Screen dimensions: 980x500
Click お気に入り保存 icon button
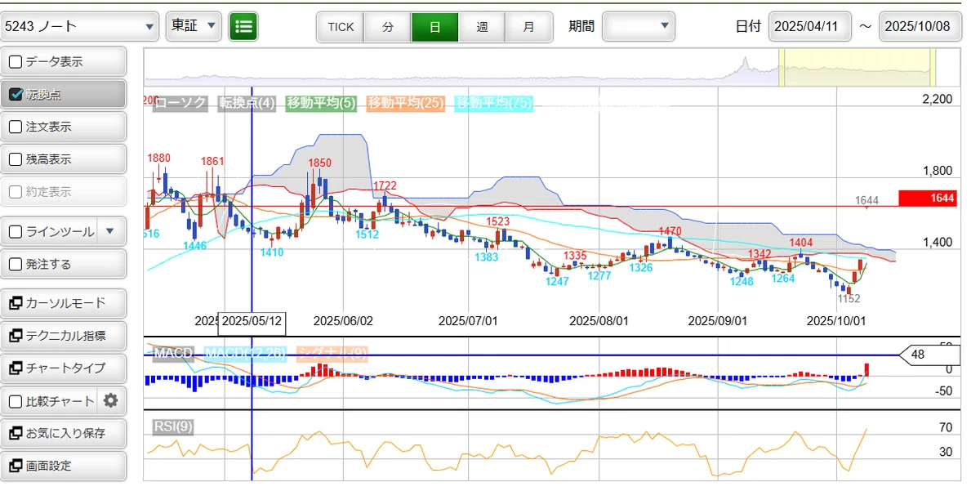click(16, 433)
